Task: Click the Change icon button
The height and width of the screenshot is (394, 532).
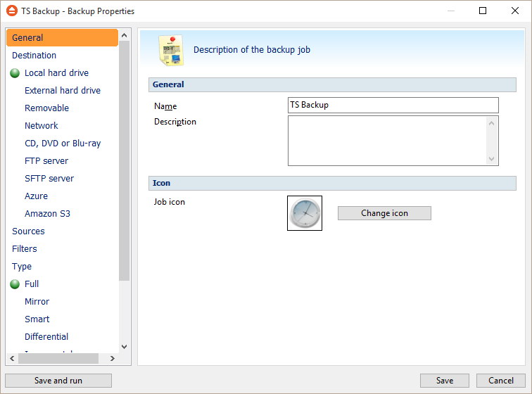Action: (384, 213)
